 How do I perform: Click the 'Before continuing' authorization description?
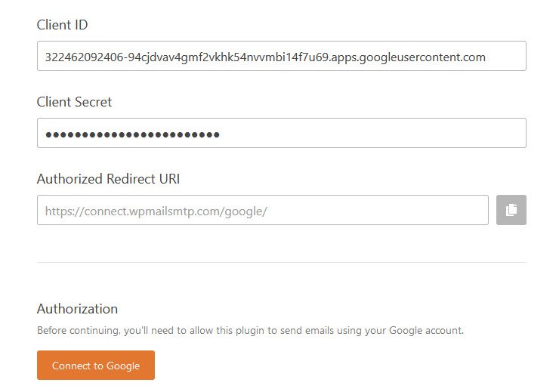tap(250, 330)
